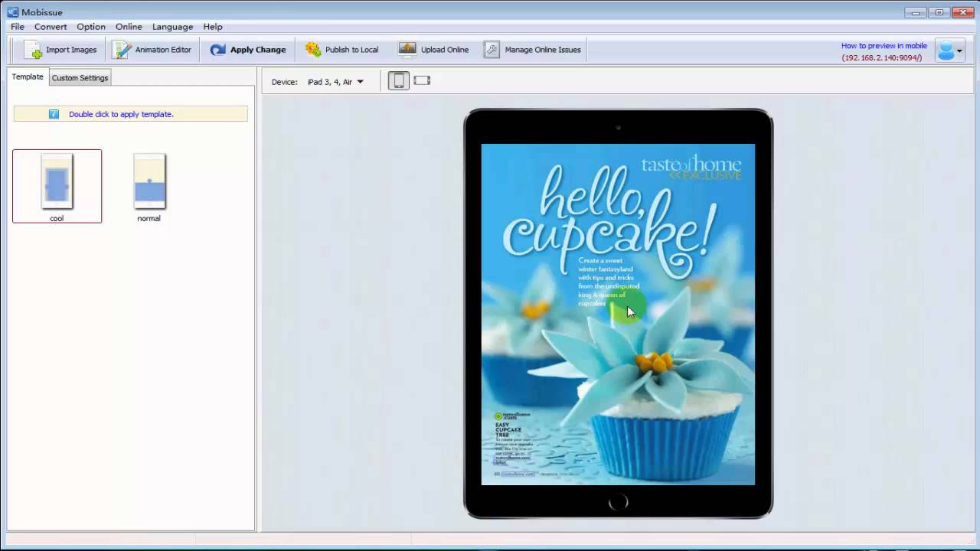Click the iPad home button in the preview
This screenshot has width=980, height=551.
[x=618, y=502]
